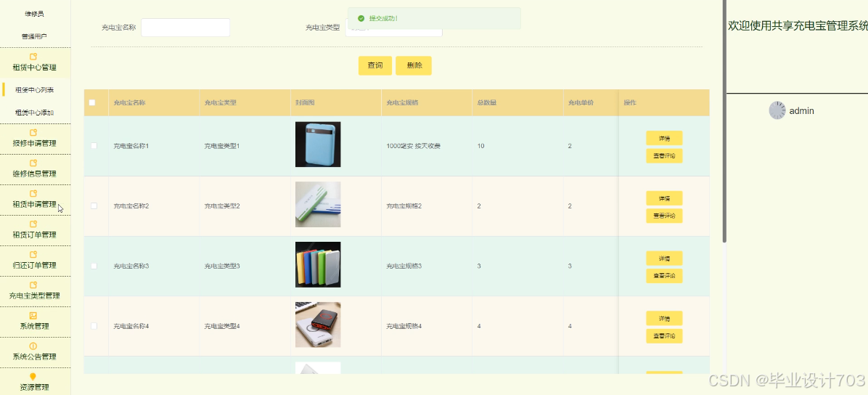Click the vertical page scrollbar
Screen dimensions: 868x395
click(724, 121)
